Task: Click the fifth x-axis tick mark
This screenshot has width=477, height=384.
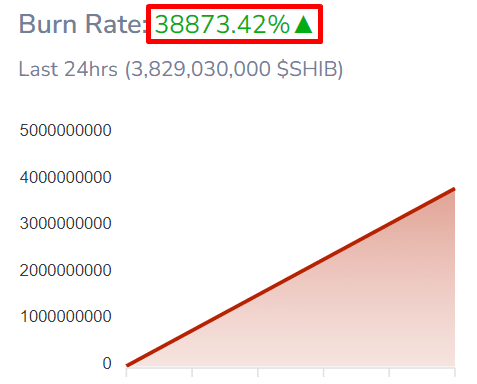Action: point(389,372)
